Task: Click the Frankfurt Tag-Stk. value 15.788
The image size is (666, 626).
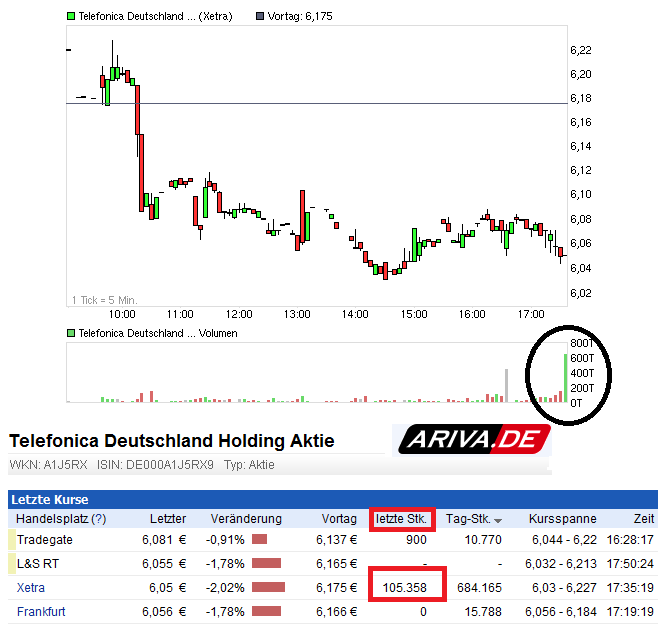Action: (483, 612)
